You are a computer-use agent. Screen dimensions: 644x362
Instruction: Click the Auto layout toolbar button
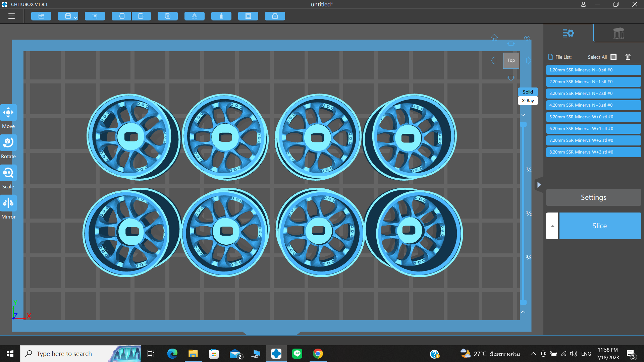[195, 16]
